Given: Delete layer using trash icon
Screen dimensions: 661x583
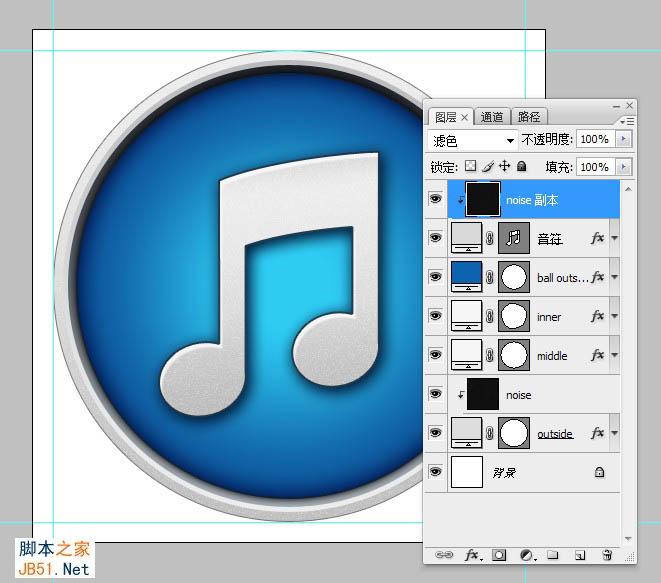Looking at the screenshot, I should pos(607,555).
